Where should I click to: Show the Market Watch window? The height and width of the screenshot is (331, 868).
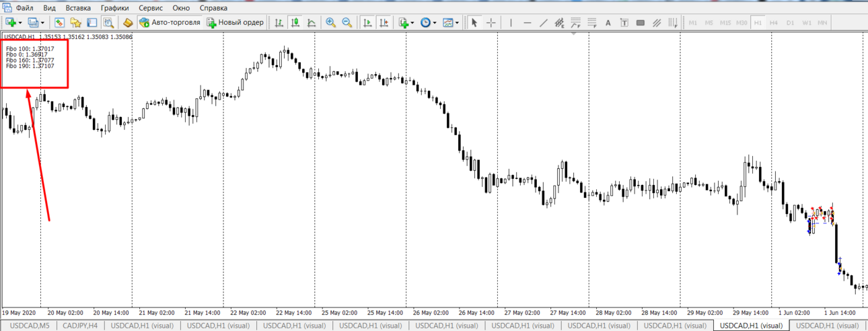[x=60, y=22]
